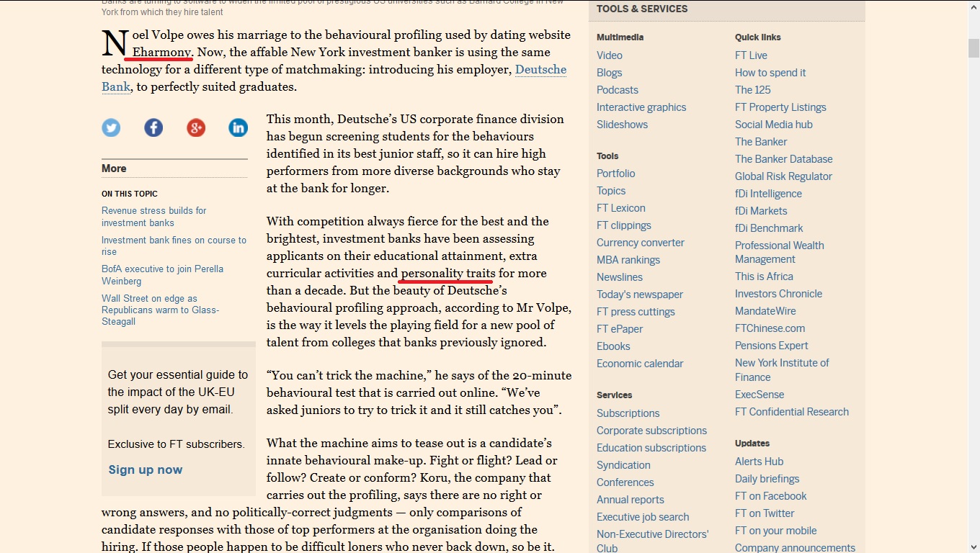The image size is (980, 553).
Task: Open fDi Intelligence link
Action: click(768, 194)
